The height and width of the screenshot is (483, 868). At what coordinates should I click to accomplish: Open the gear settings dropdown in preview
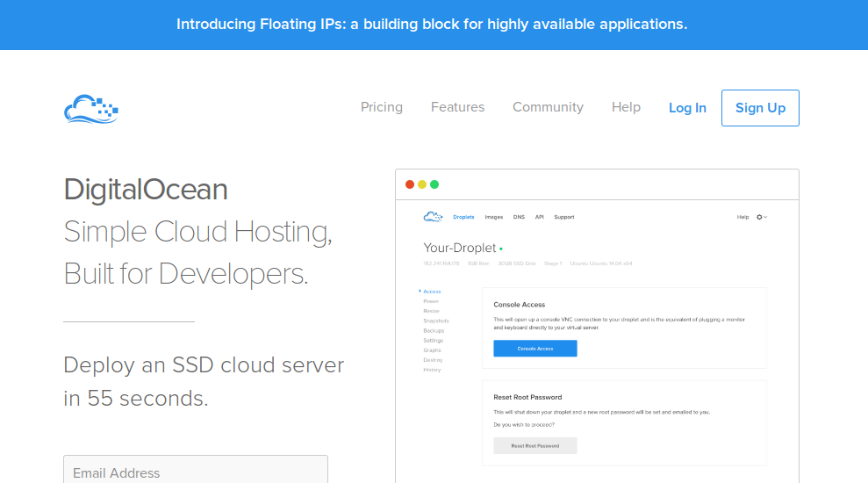(x=762, y=217)
